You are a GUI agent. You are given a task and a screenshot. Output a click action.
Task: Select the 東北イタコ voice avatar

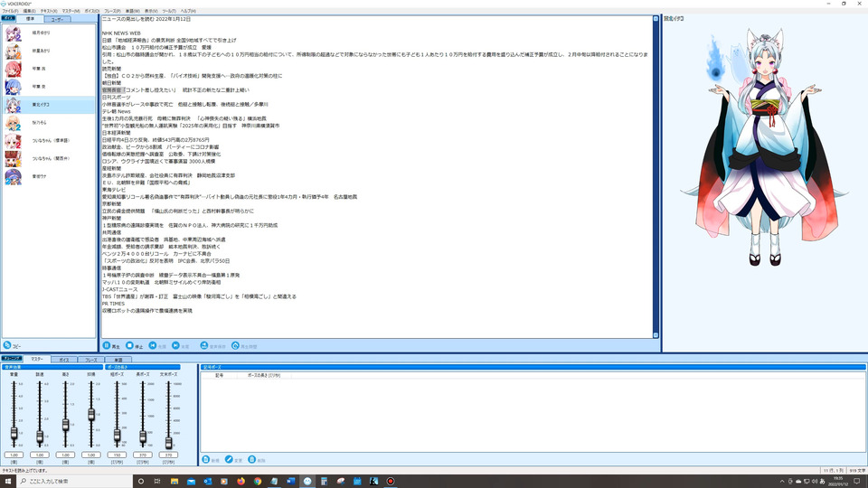pyautogui.click(x=14, y=105)
